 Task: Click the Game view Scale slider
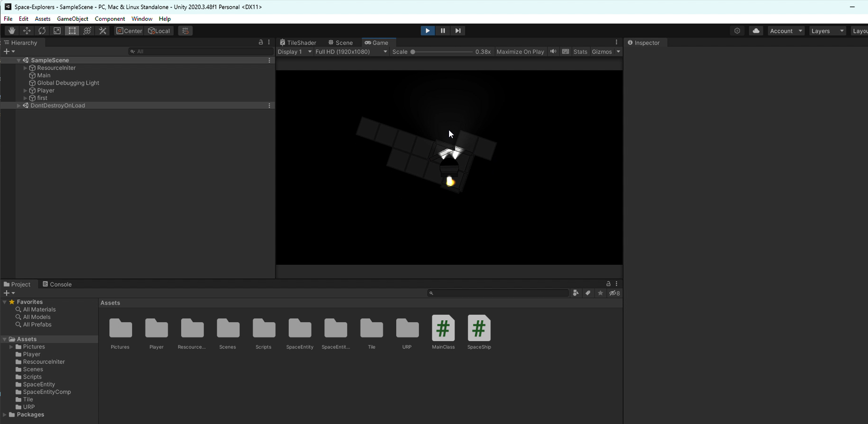pos(442,52)
